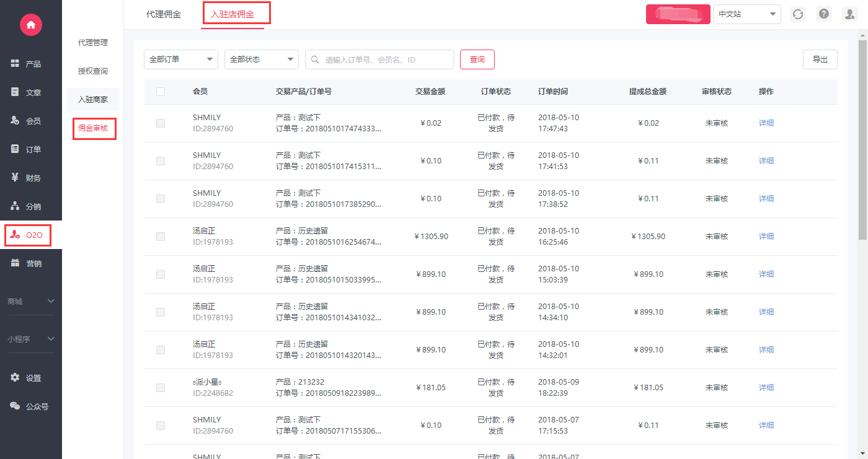Click the 查询 search button
The image size is (868, 459).
477,59
